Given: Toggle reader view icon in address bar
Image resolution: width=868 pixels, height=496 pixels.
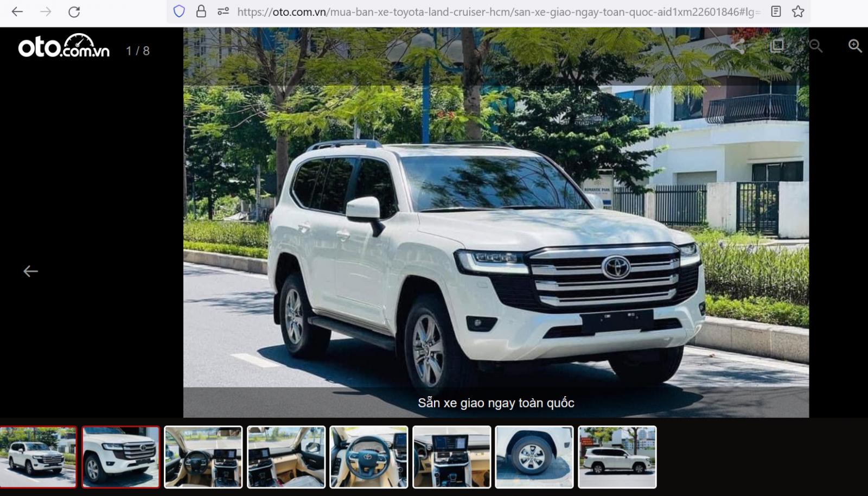Looking at the screenshot, I should (x=776, y=11).
